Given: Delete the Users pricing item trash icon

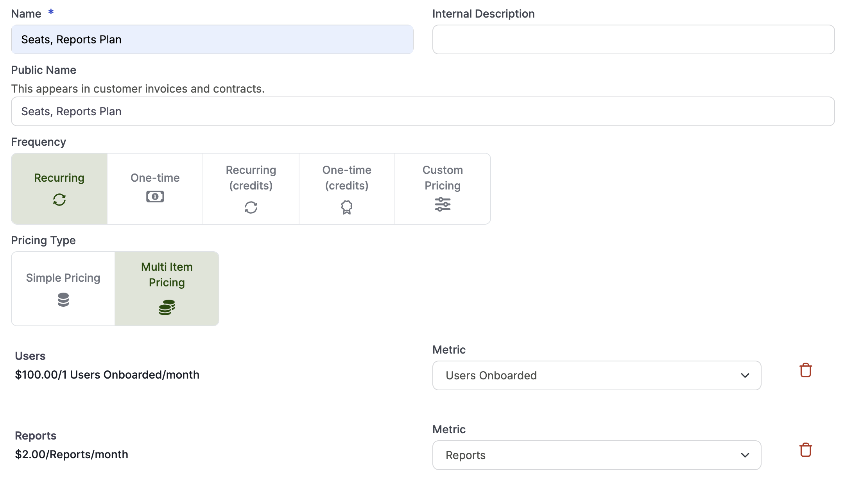Looking at the screenshot, I should click(805, 370).
